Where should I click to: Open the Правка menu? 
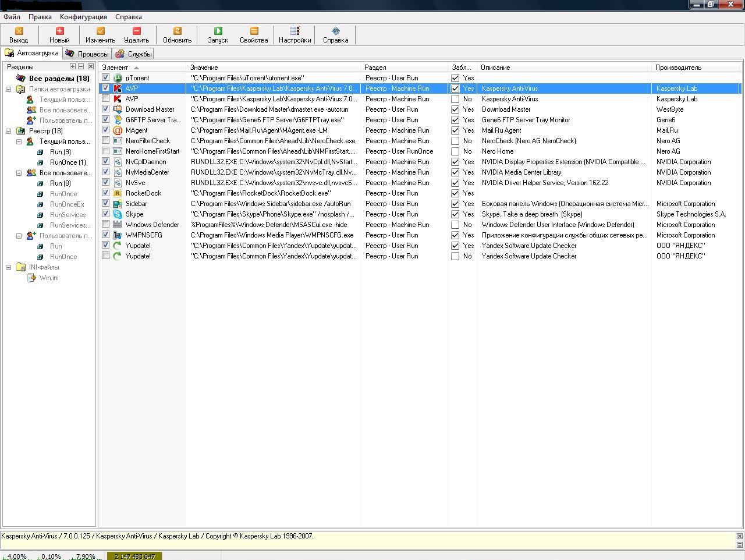point(40,17)
